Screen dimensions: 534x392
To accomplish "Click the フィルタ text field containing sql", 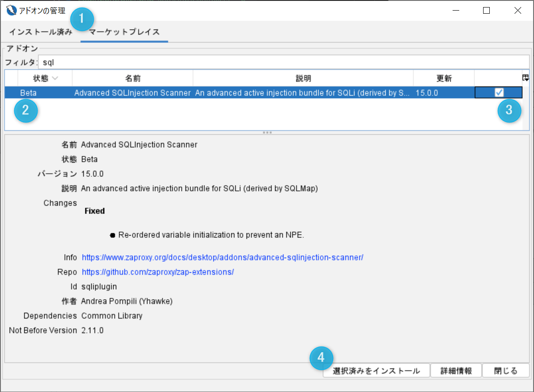I will tap(284, 62).
